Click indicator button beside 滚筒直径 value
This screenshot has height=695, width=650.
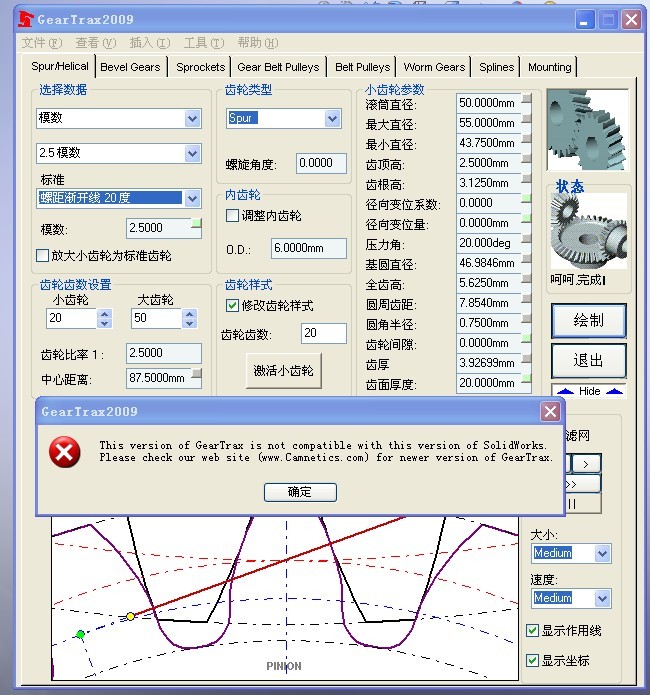(526, 98)
